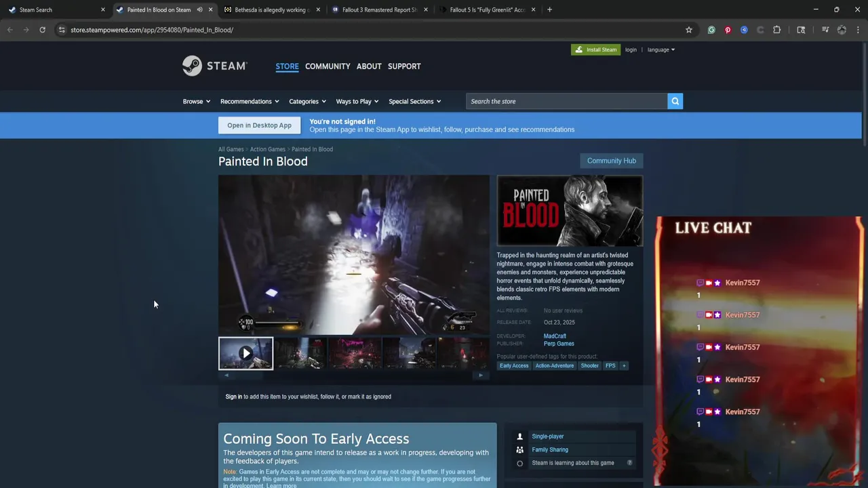Click the Sign in link
This screenshot has height=488, width=868.
coord(233,396)
